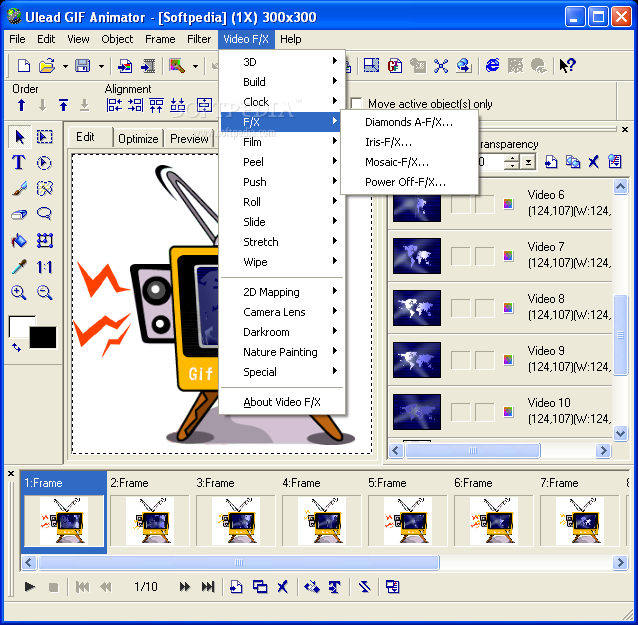Switch to the Optimize tab
The image size is (638, 625).
tap(138, 139)
